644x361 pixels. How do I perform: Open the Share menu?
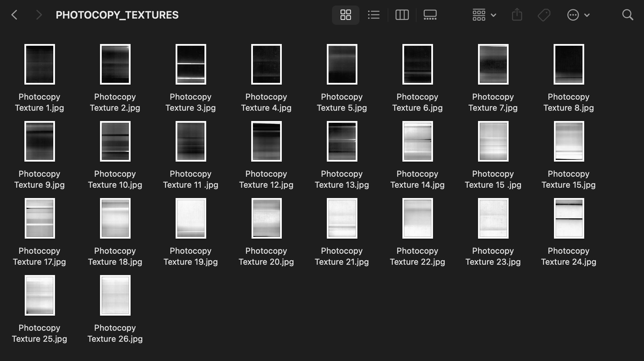(517, 15)
